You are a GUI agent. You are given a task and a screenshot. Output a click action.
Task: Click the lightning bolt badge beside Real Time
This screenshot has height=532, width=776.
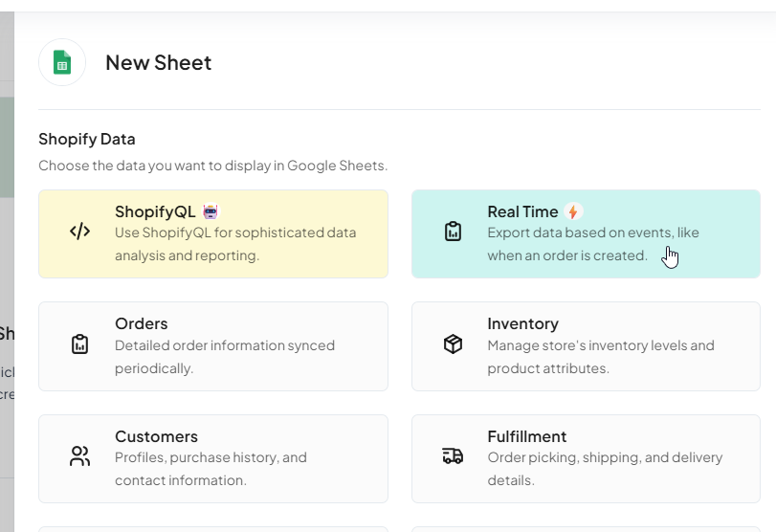click(x=573, y=211)
